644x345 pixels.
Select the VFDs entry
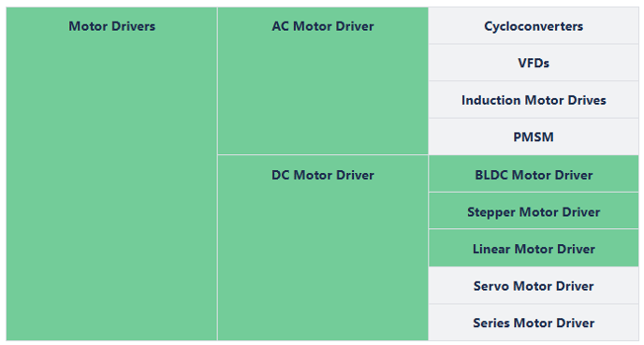pyautogui.click(x=534, y=63)
